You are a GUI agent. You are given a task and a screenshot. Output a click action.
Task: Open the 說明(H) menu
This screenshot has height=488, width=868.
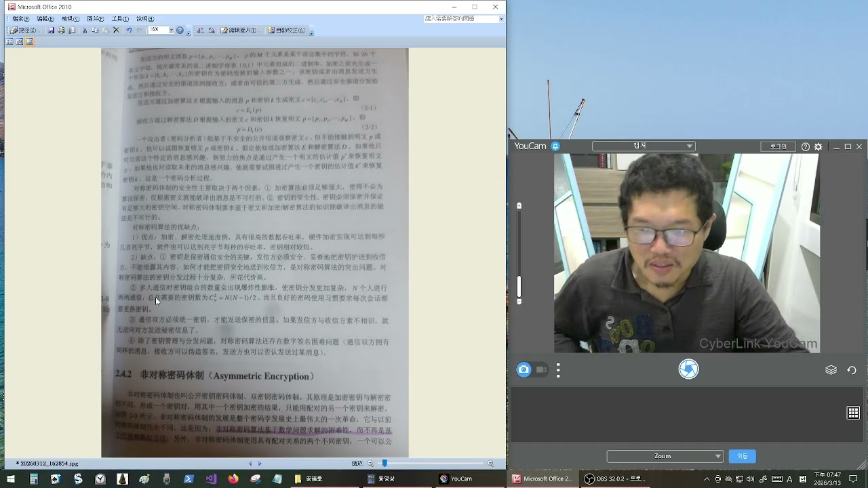point(144,19)
